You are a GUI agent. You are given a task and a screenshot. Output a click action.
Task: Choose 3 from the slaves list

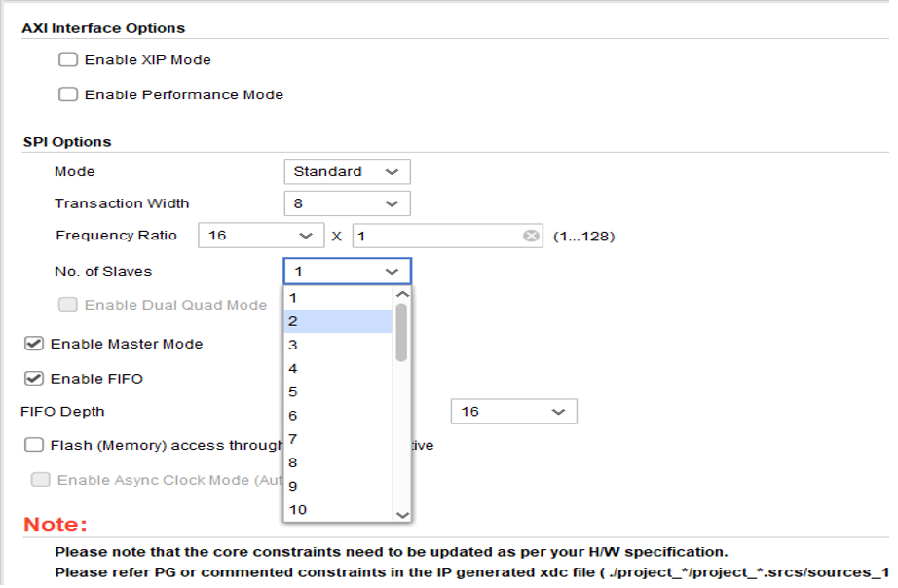[337, 346]
